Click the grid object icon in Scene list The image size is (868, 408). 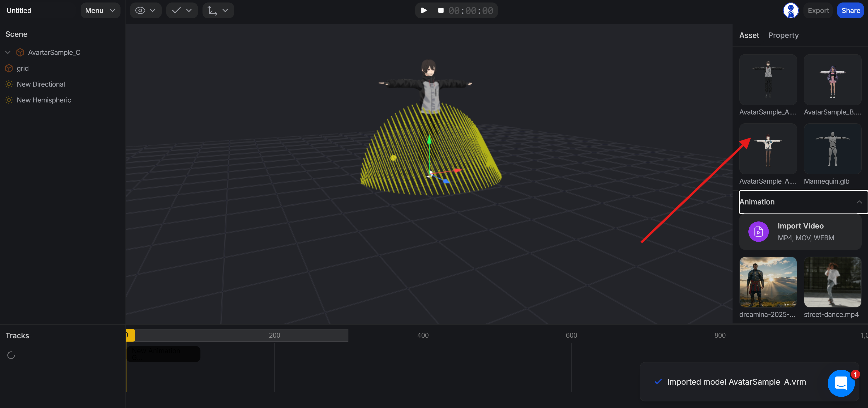[x=8, y=68]
